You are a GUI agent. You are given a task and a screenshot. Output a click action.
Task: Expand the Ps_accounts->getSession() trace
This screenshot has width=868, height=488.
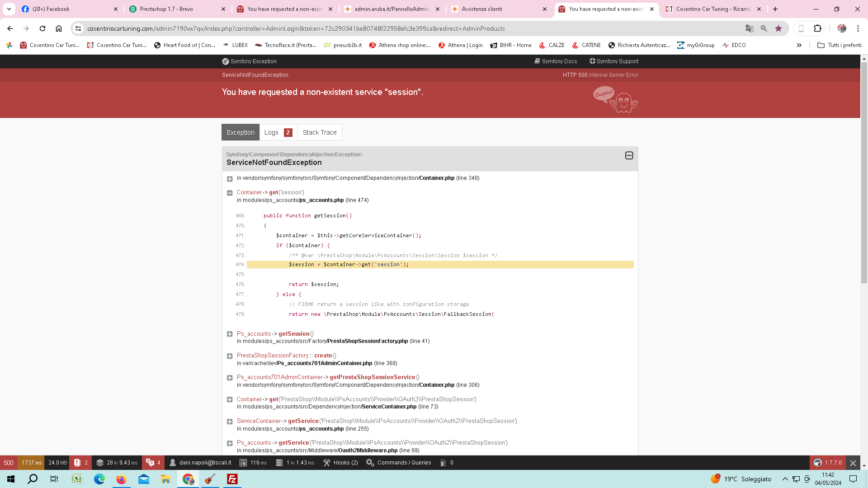pos(230,334)
